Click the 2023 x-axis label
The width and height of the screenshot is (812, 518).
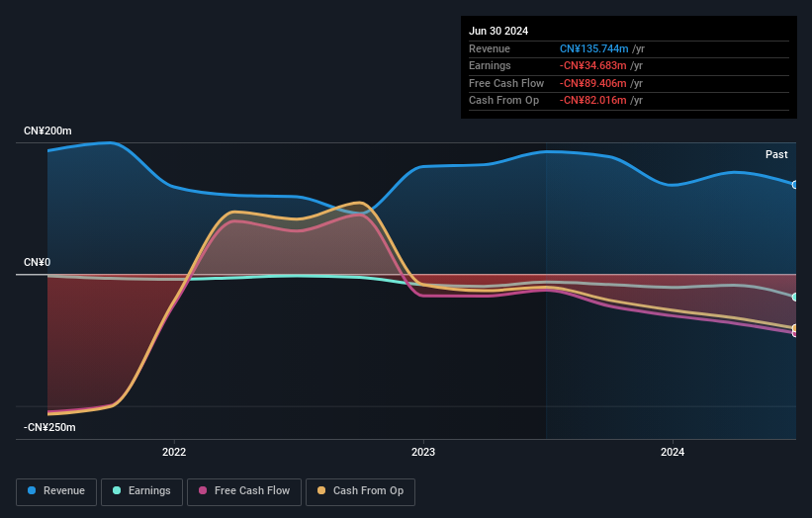[423, 453]
